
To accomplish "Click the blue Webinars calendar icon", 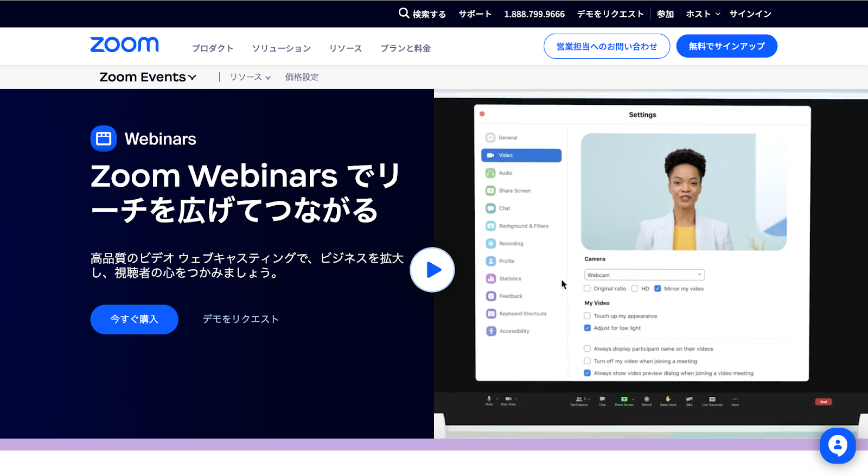I will [x=104, y=138].
